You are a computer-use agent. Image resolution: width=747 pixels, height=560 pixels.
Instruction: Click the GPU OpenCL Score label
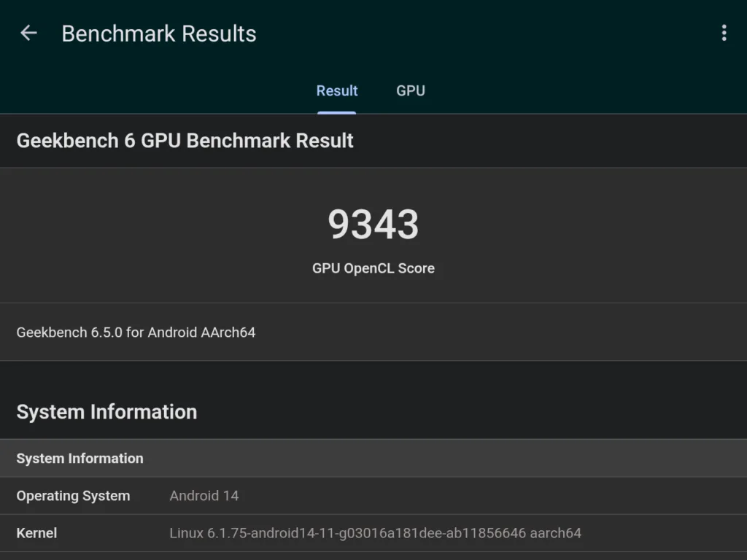click(373, 268)
